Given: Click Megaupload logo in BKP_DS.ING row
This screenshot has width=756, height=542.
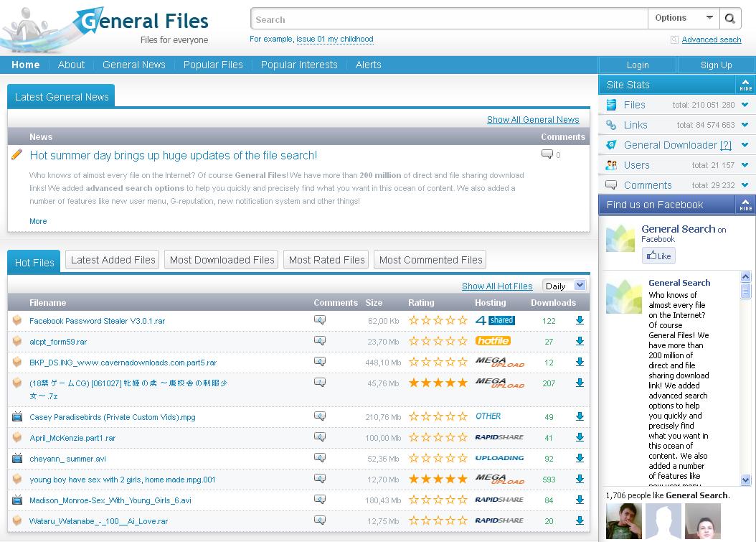Looking at the screenshot, I should pos(499,362).
